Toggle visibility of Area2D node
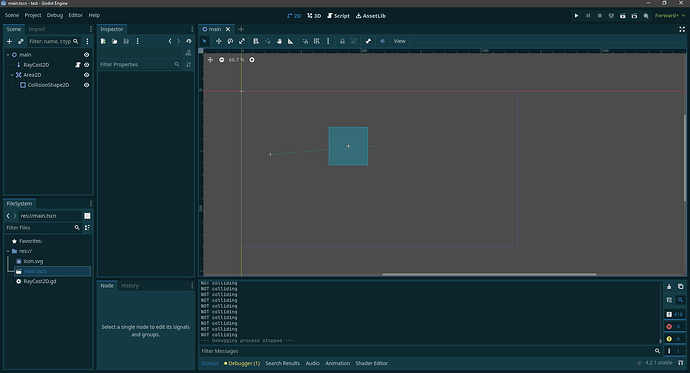Screen dimensions: 690x373 [87, 75]
